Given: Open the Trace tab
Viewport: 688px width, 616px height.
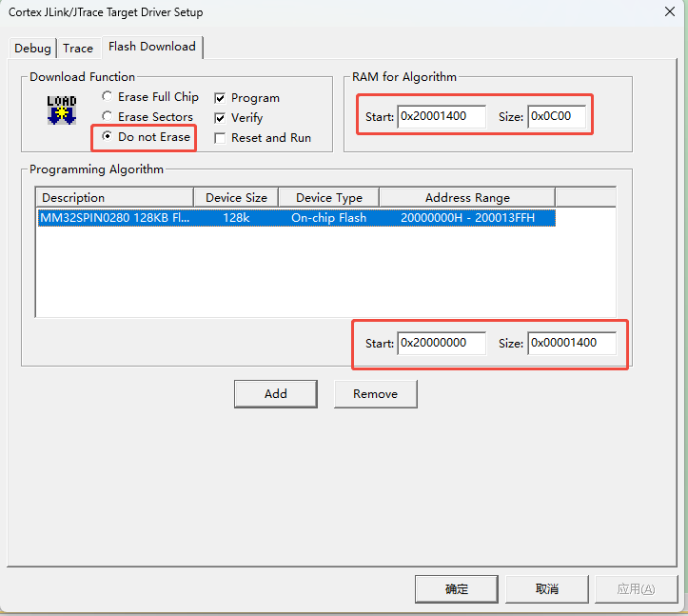Looking at the screenshot, I should tap(78, 48).
